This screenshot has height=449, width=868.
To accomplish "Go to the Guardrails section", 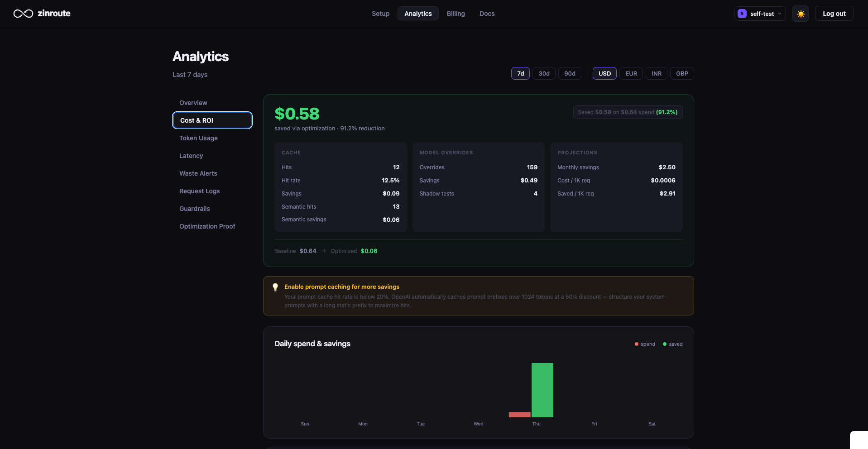I will (212, 209).
